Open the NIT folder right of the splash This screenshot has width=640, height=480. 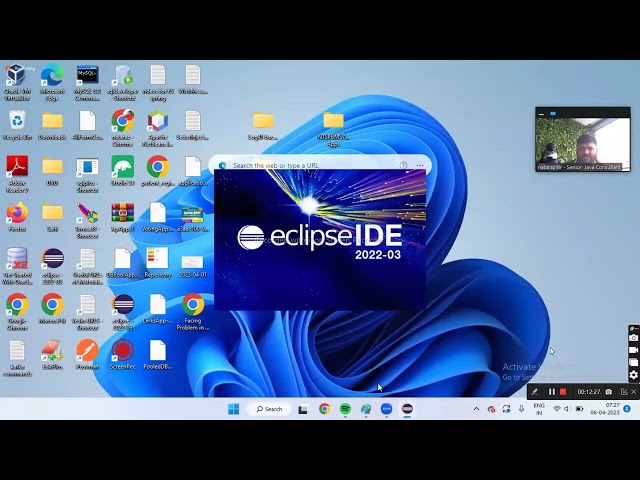coord(334,129)
